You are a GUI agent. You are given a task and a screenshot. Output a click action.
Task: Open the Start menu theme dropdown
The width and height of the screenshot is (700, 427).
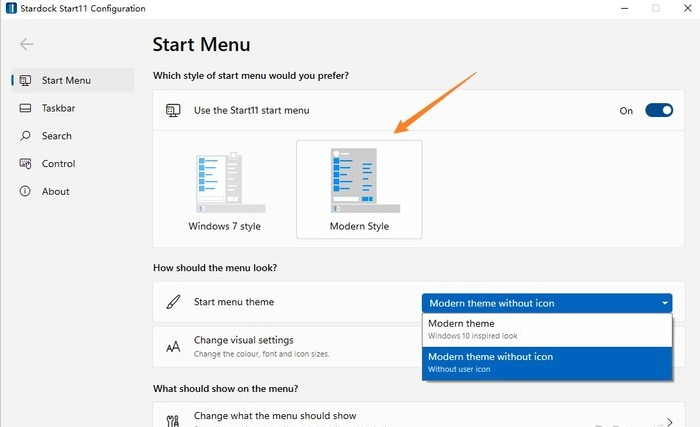click(x=547, y=303)
